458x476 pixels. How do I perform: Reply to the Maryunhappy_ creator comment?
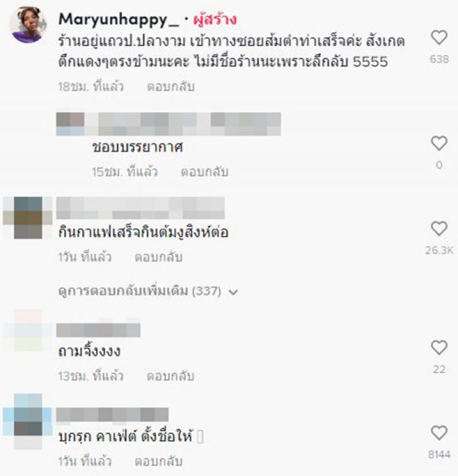171,87
